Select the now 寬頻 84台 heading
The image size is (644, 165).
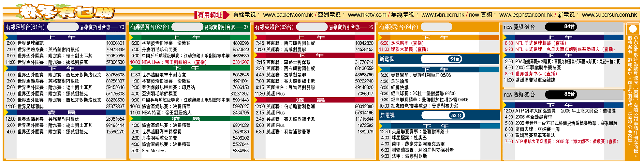pyautogui.click(x=519, y=27)
